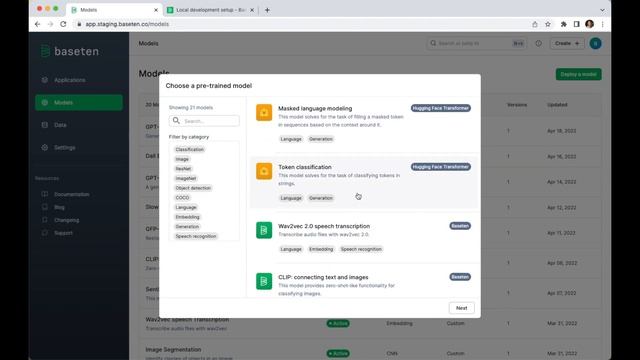The height and width of the screenshot is (360, 640).
Task: Click the browser address bar
Action: point(302,24)
